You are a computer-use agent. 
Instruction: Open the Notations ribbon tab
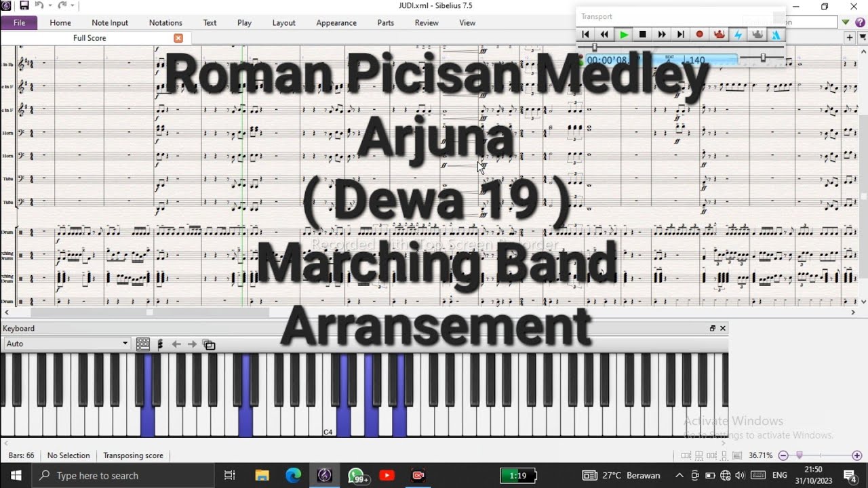click(165, 22)
